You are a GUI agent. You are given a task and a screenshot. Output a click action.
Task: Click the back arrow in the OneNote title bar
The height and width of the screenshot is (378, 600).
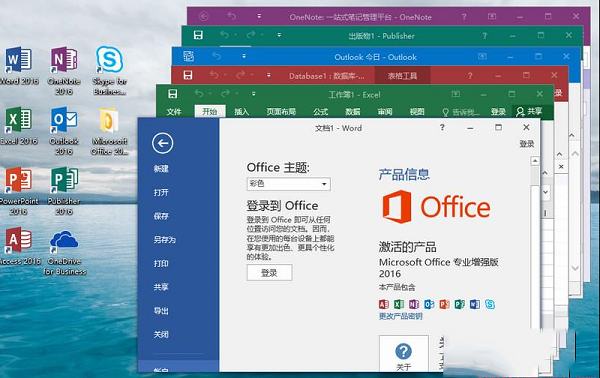point(204,16)
